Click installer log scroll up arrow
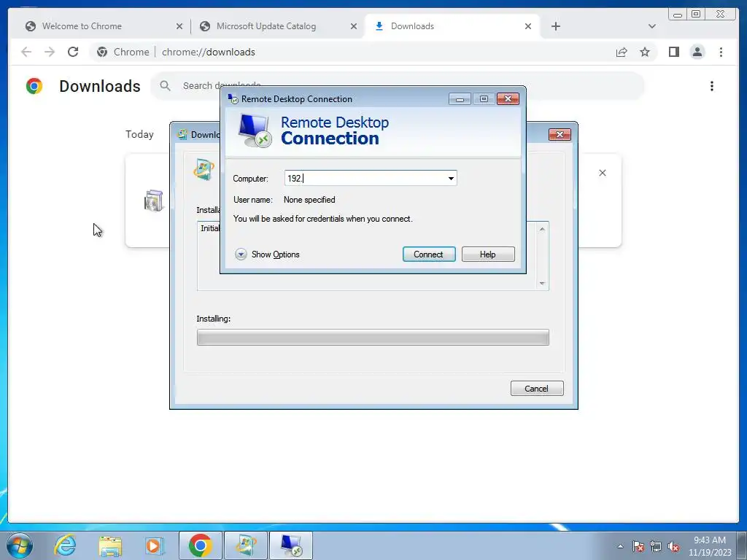Viewport: 747px width, 560px height. 542,229
